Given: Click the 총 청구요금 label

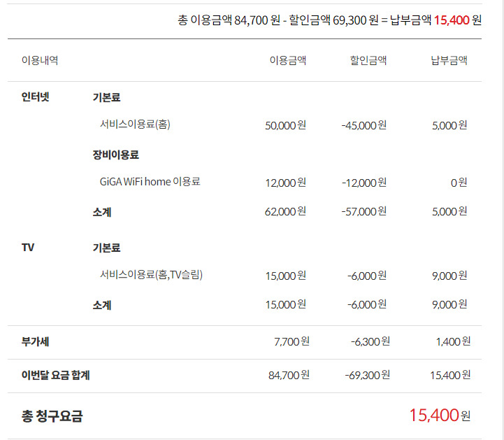Looking at the screenshot, I should 52,416.
